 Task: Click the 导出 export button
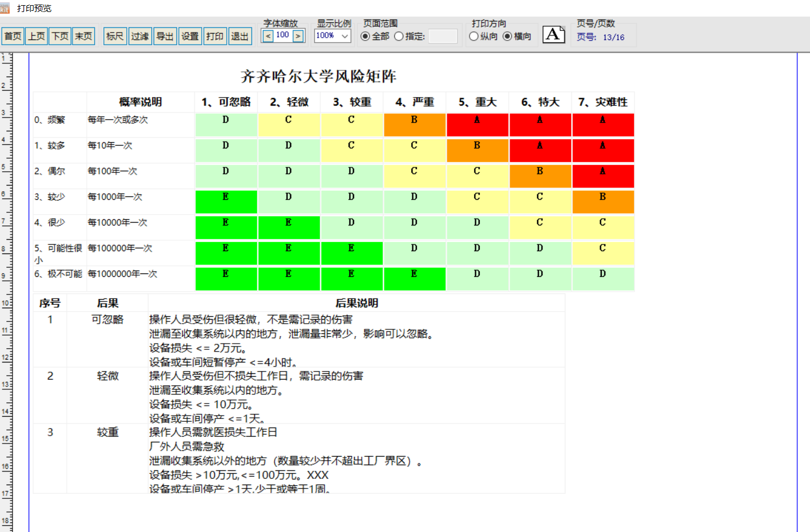[165, 36]
